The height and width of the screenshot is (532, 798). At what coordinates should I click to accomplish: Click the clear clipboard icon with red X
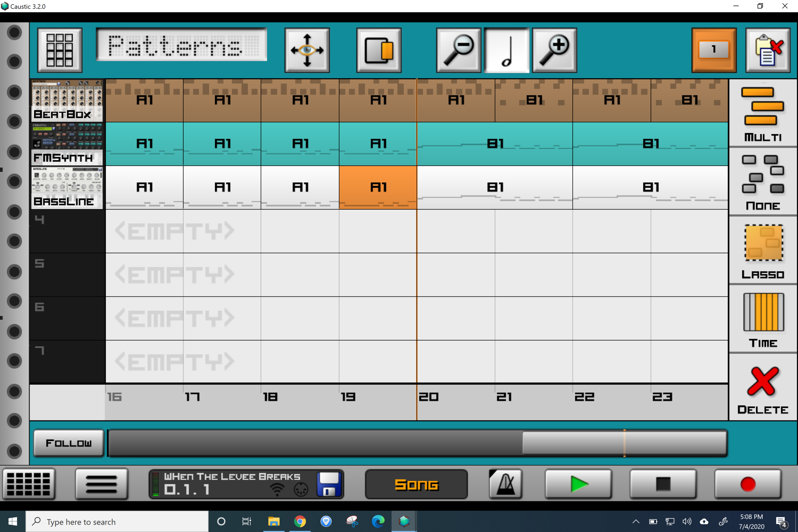coord(768,50)
